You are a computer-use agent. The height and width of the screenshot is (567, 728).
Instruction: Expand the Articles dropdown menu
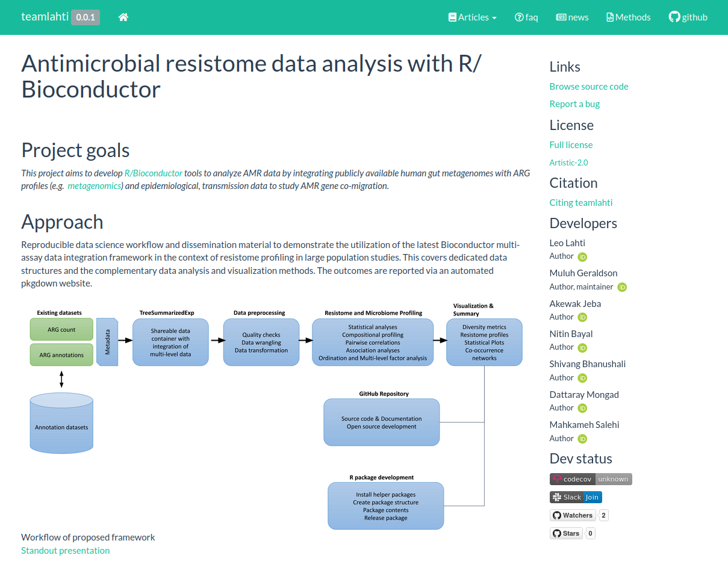coord(473,17)
